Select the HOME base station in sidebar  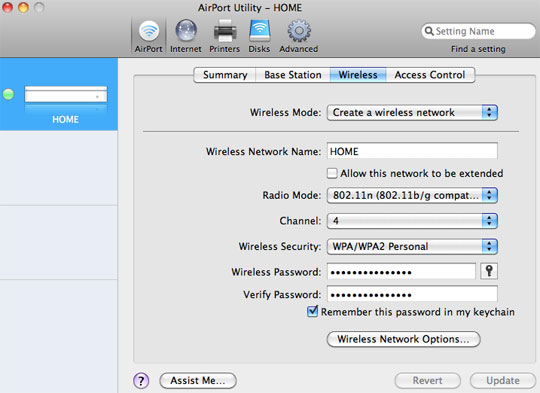point(59,94)
